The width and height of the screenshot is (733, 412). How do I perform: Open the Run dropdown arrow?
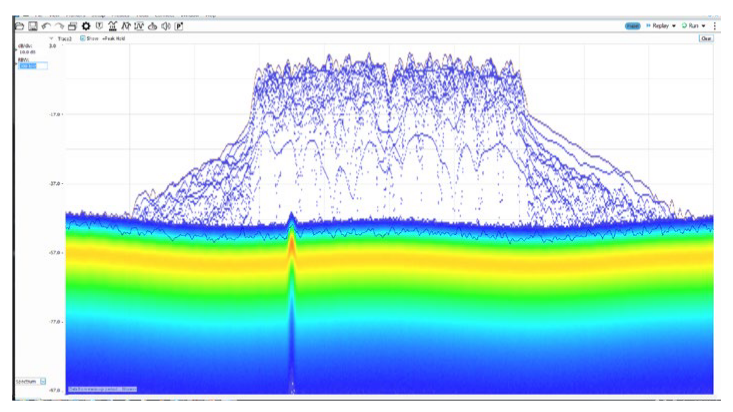tap(704, 25)
